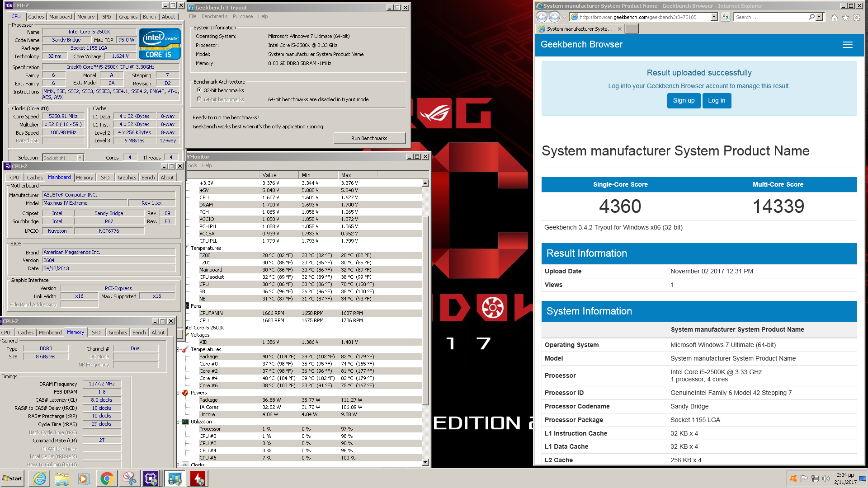
Task: Click network icon in system tray
Action: [815, 479]
